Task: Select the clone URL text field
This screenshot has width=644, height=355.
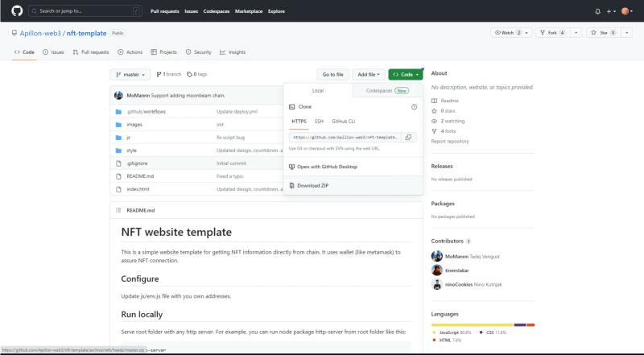Action: (x=345, y=137)
